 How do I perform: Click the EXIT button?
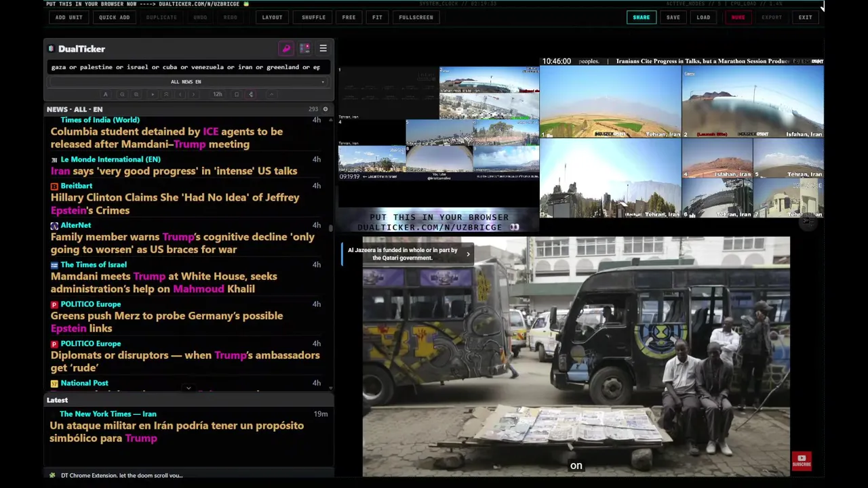(x=805, y=17)
